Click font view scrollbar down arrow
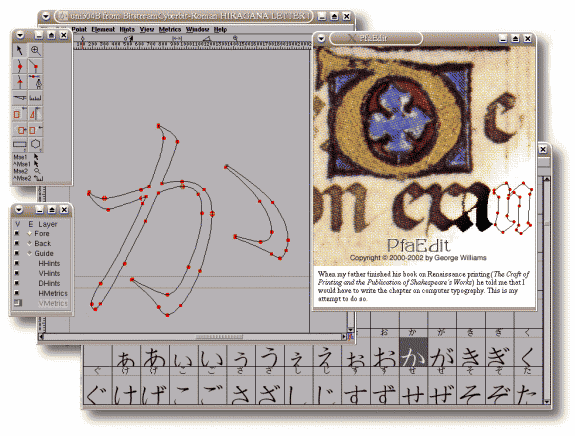575x436 pixels. tap(546, 402)
